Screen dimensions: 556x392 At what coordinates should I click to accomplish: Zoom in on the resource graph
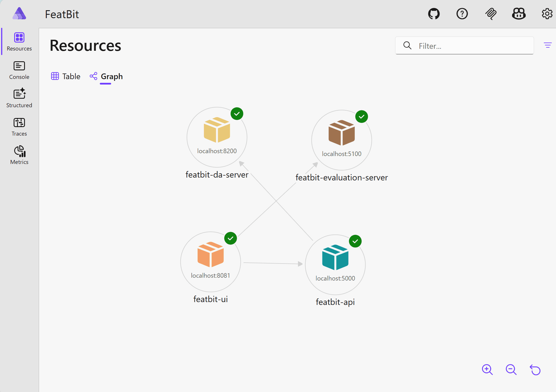pos(487,370)
